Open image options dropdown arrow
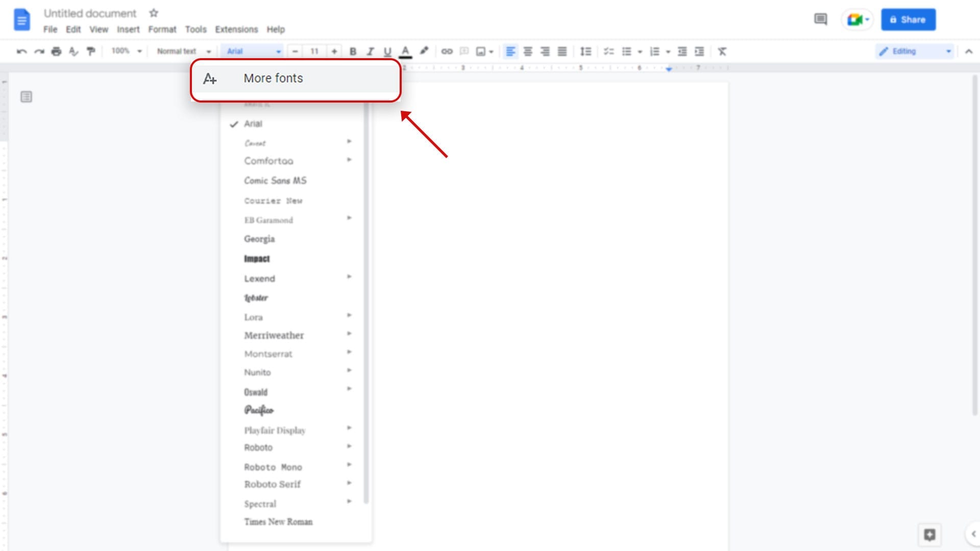This screenshot has height=551, width=980. click(492, 52)
